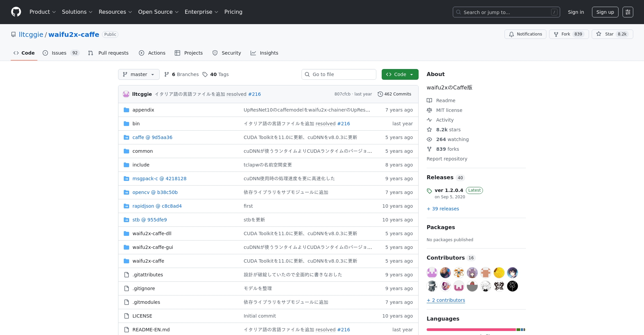Click the caffe submodule icon
This screenshot has height=335, width=644.
coord(126,137)
